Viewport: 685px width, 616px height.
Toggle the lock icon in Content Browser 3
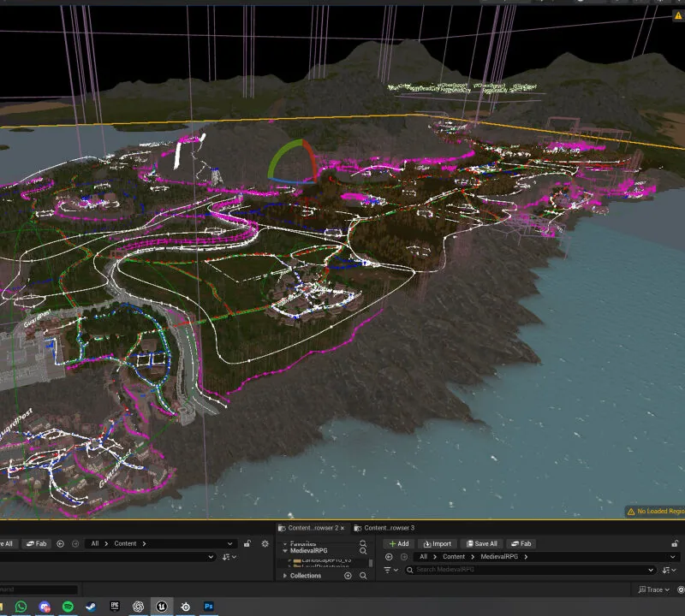coord(675,543)
